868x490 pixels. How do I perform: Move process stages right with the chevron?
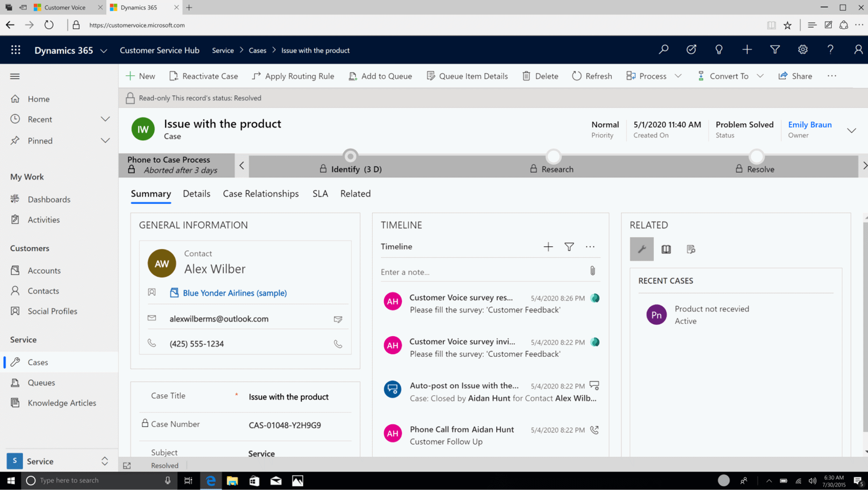point(864,166)
